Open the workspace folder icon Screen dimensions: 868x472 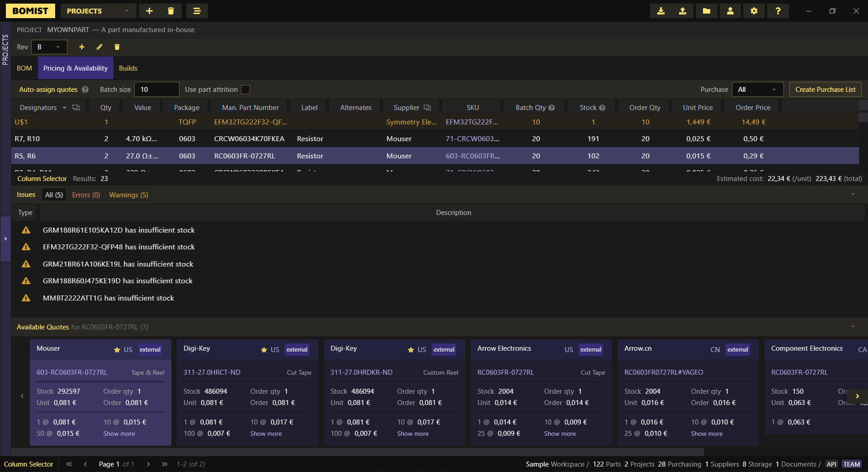707,11
